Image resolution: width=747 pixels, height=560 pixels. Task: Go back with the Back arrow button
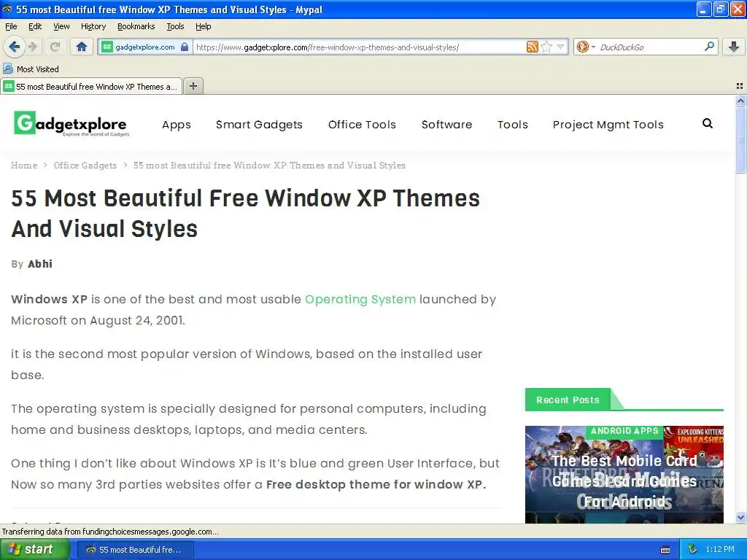pyautogui.click(x=13, y=47)
